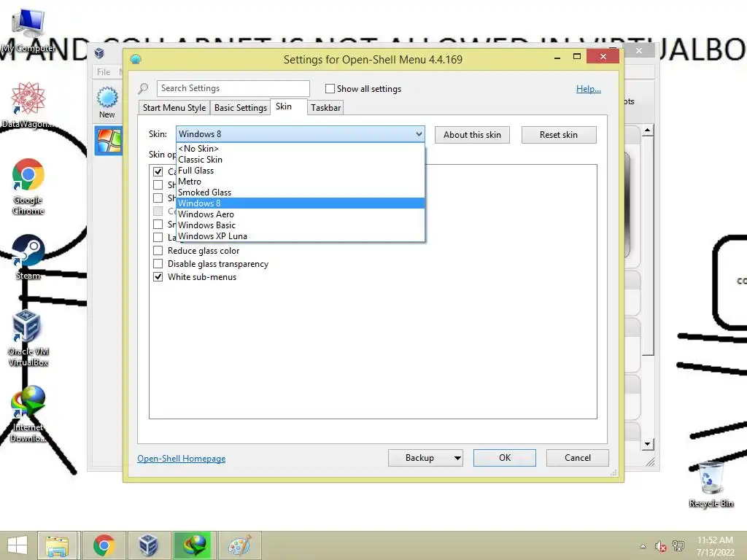Screen dimensions: 747x560
Task: Enable Disable glass transparency checkbox
Action: coord(158,264)
